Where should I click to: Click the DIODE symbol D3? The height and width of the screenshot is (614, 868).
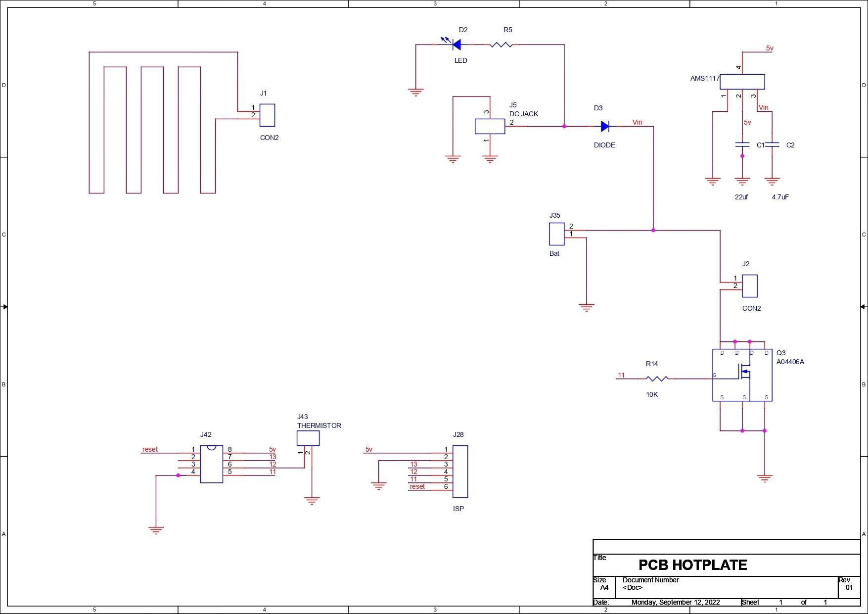pyautogui.click(x=605, y=126)
